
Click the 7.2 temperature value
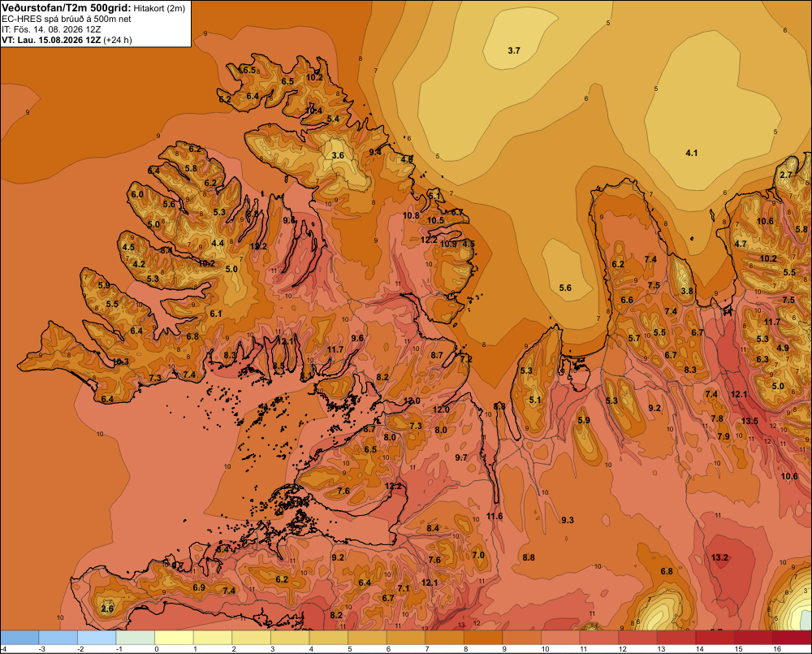(x=466, y=359)
